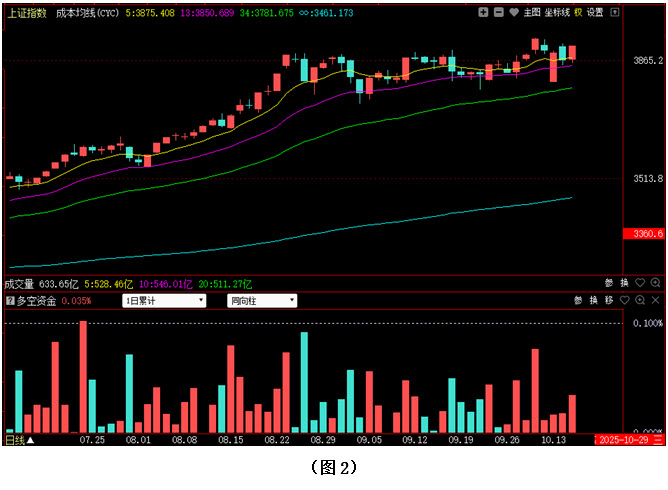Viewport: 668px width, 490px height.
Task: Toggle the yellow 权 adjustment setting
Action: point(578,12)
